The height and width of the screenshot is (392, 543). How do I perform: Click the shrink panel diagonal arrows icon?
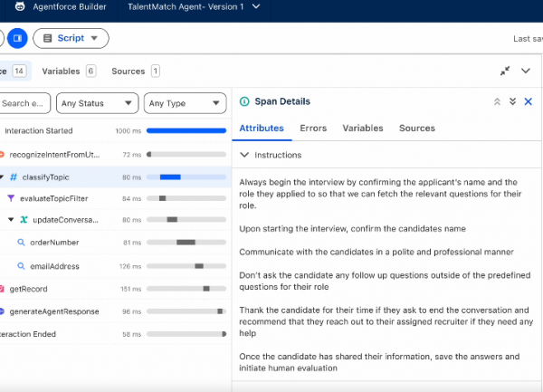tap(505, 71)
